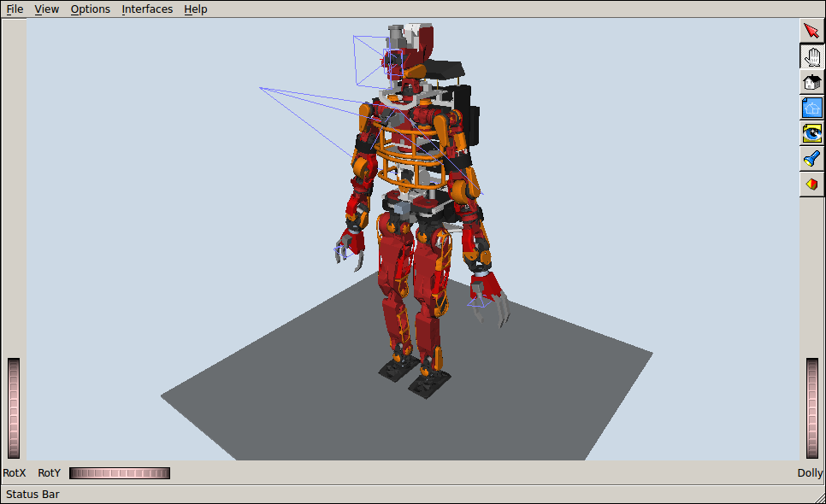Activate the hand view mode tool

tap(811, 57)
